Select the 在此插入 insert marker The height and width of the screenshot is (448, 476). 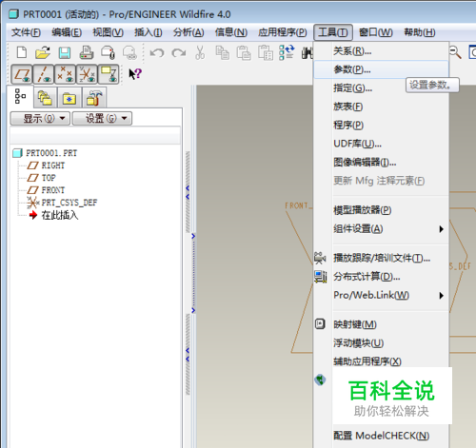click(x=60, y=215)
